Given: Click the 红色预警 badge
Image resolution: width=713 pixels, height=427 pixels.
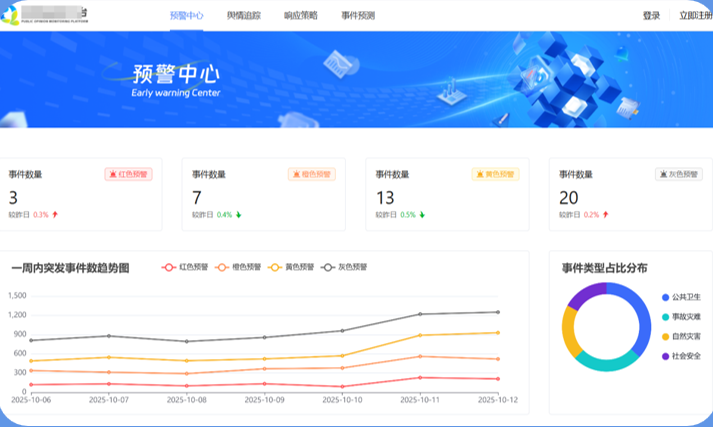Looking at the screenshot, I should click(x=129, y=174).
